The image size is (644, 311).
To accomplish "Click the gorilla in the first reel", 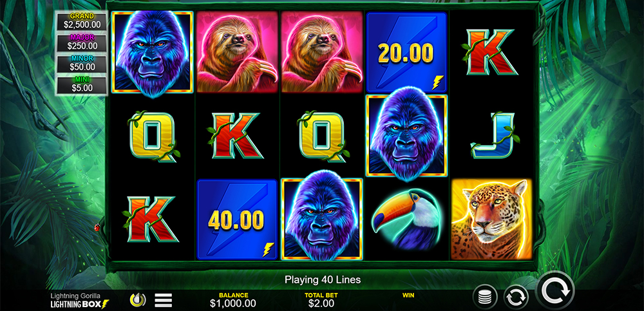I will click(153, 53).
